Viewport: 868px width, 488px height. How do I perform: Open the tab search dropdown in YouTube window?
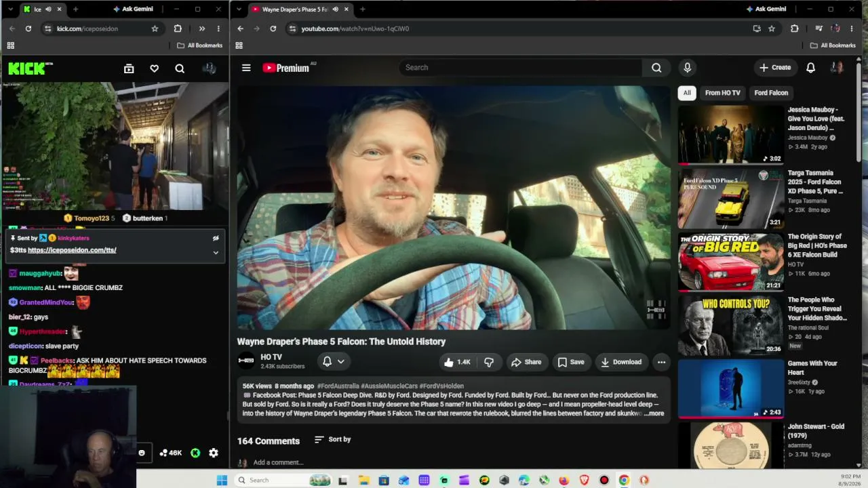coord(239,9)
